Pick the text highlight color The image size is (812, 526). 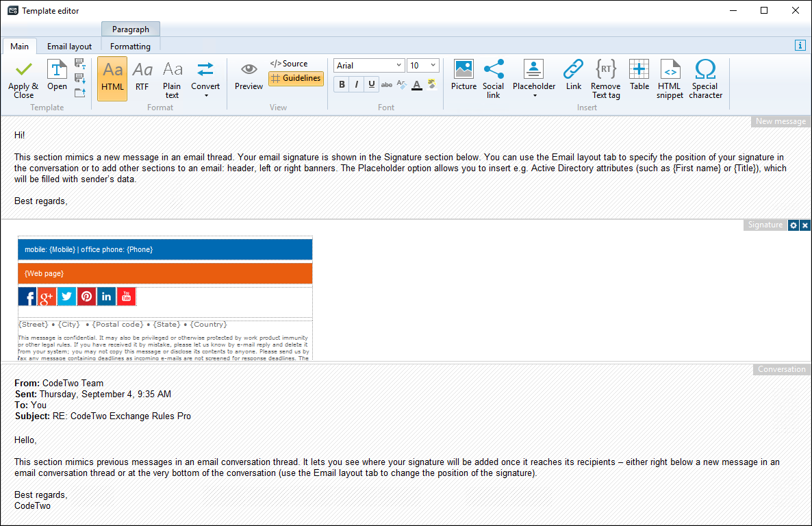(x=432, y=84)
